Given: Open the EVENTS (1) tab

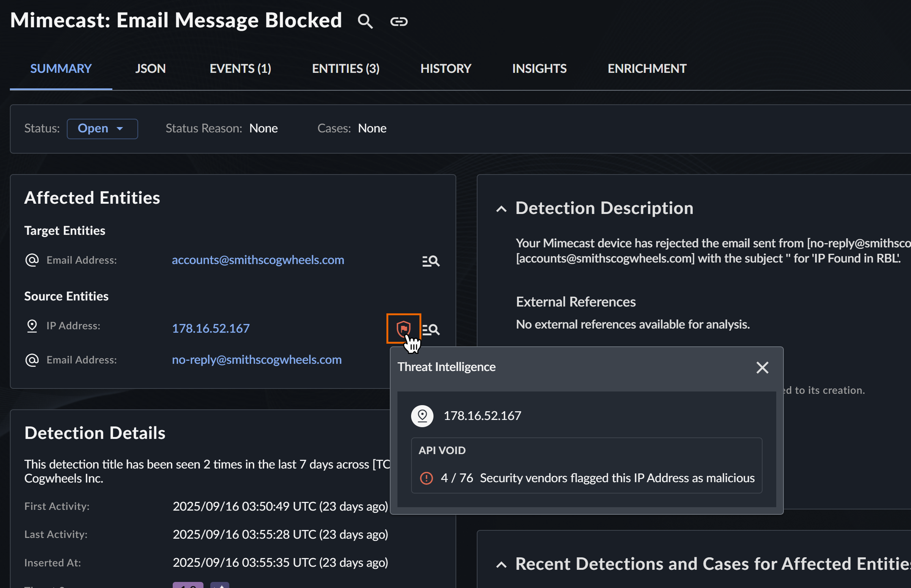Looking at the screenshot, I should click(240, 69).
